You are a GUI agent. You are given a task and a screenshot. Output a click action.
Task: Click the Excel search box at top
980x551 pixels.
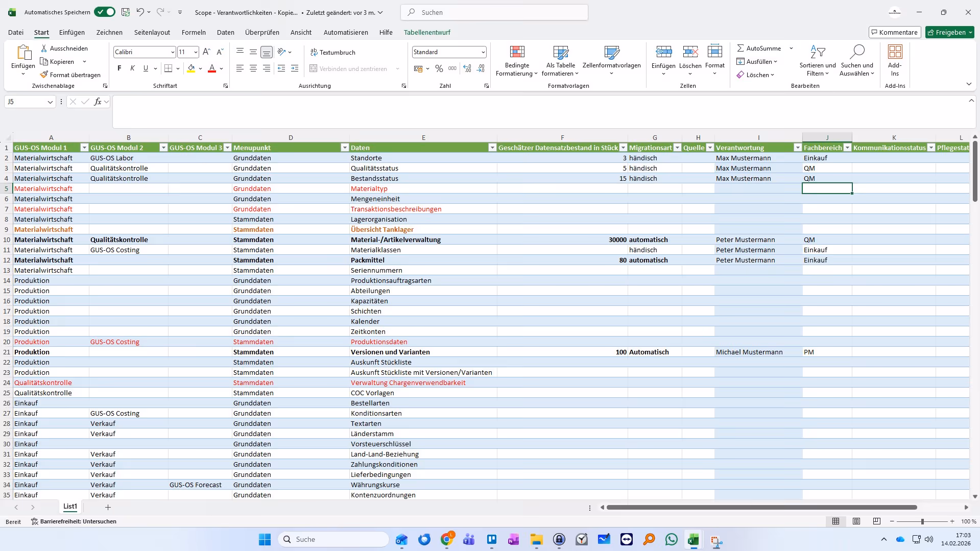pos(494,12)
